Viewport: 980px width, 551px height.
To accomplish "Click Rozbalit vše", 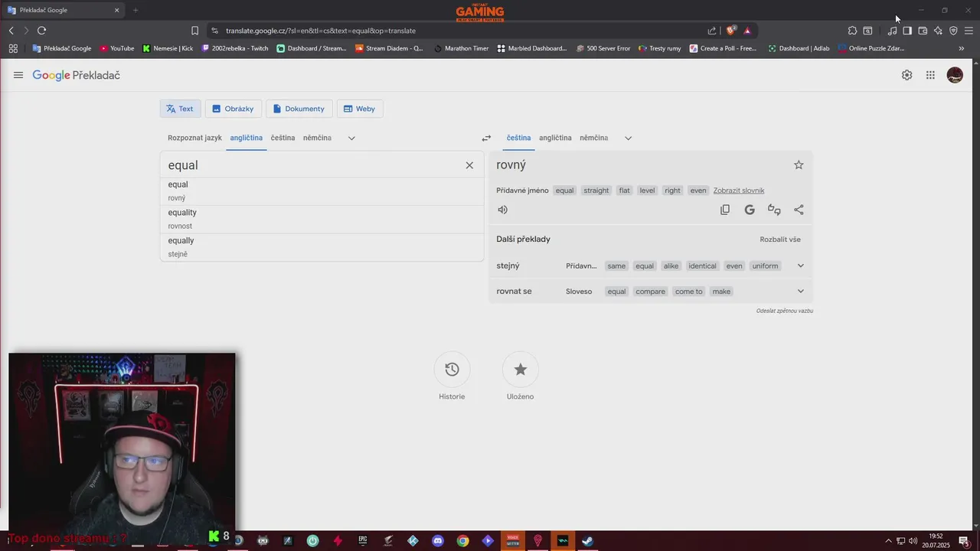I will (780, 240).
